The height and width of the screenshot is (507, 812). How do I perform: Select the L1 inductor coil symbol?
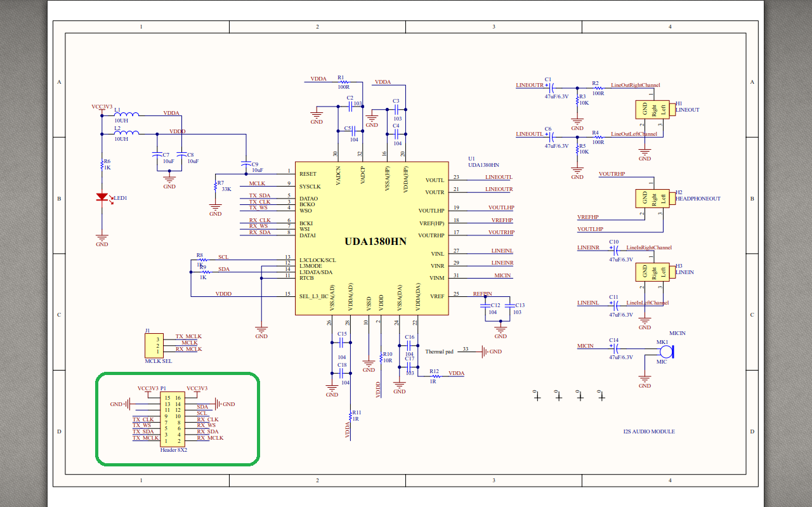(x=126, y=115)
